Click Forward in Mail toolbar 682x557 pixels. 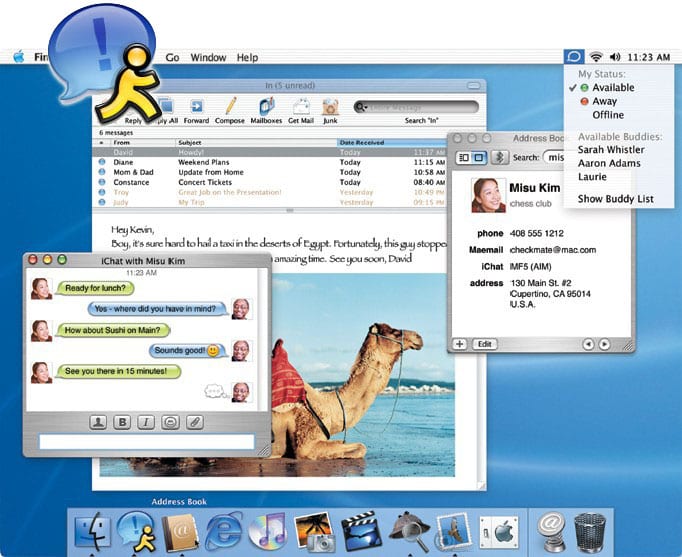196,111
